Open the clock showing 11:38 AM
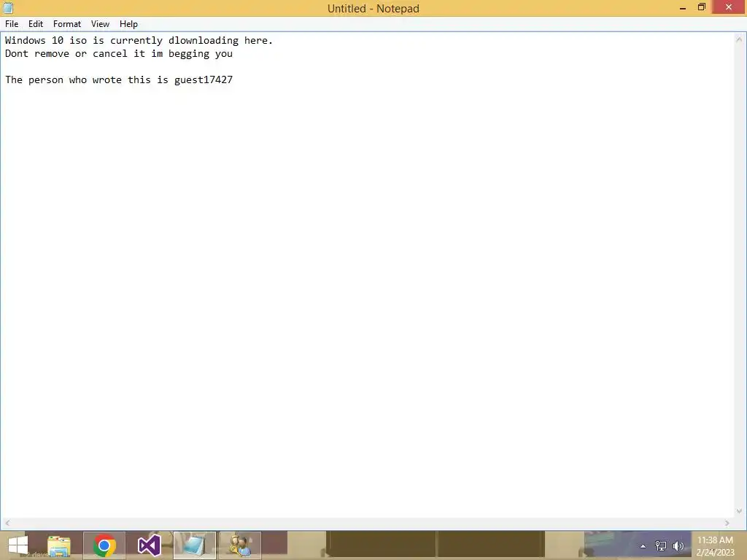The height and width of the screenshot is (560, 747). tap(715, 546)
